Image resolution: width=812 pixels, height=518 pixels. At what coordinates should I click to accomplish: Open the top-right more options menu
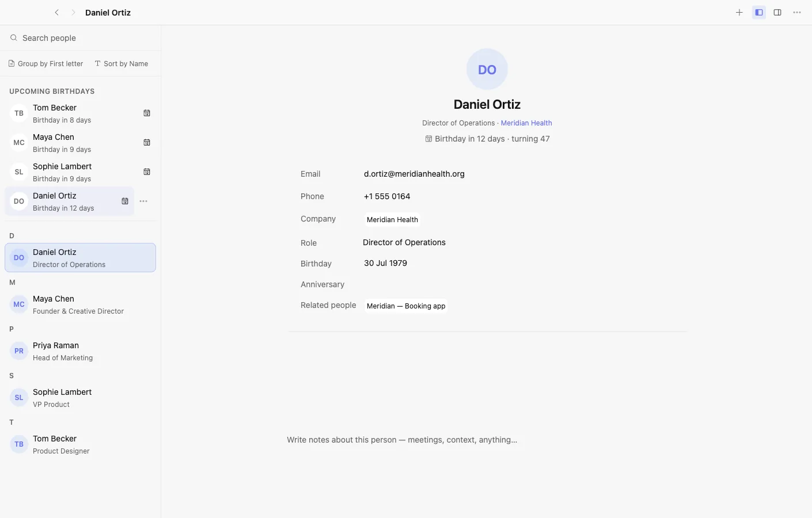pos(797,12)
